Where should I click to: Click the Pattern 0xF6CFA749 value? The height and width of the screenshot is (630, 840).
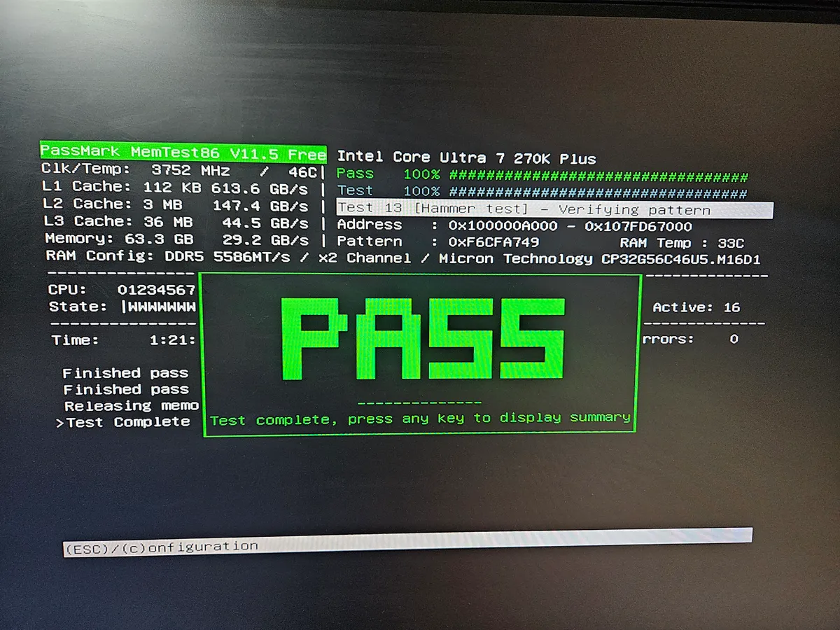coord(493,242)
